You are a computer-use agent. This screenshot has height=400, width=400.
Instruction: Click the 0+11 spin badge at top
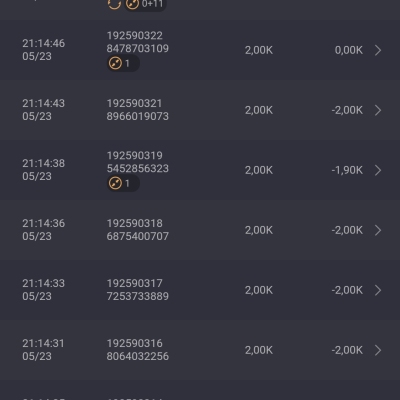point(145,5)
